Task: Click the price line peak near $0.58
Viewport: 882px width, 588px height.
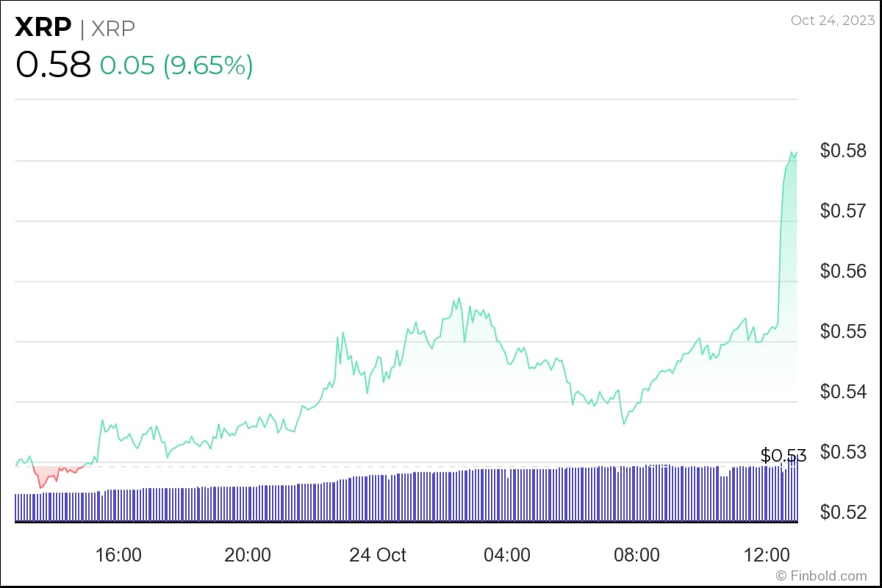Action: pyautogui.click(x=793, y=153)
